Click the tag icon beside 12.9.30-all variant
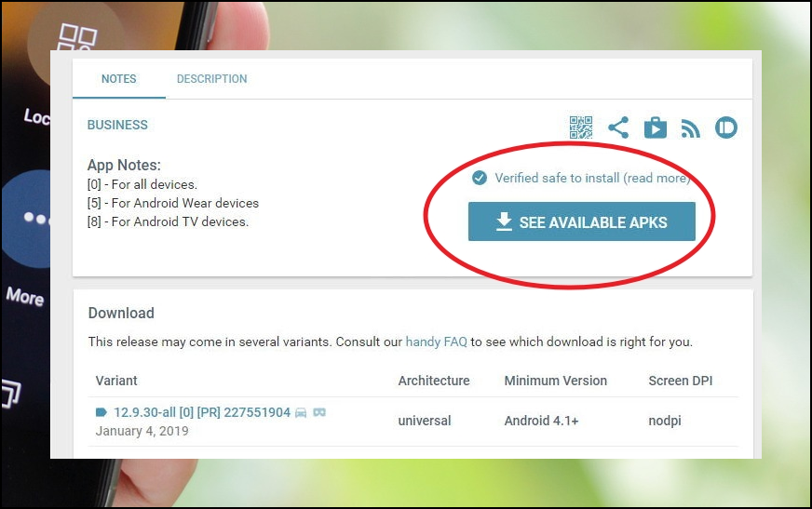This screenshot has height=509, width=812. (101, 412)
